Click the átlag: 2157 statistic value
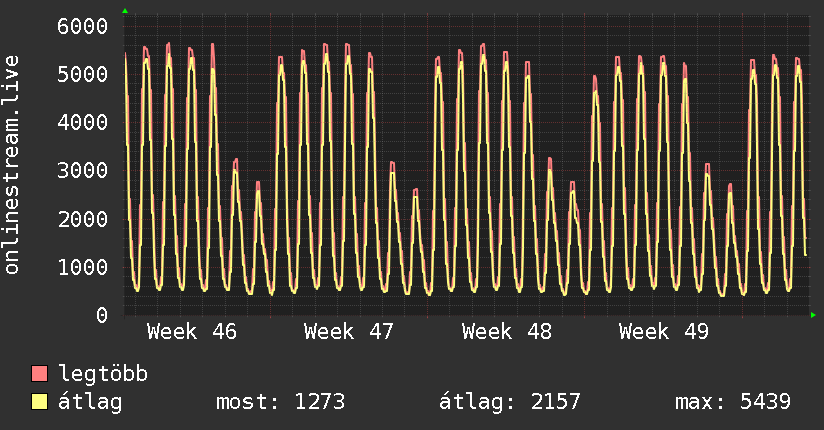The image size is (824, 430). (x=510, y=403)
